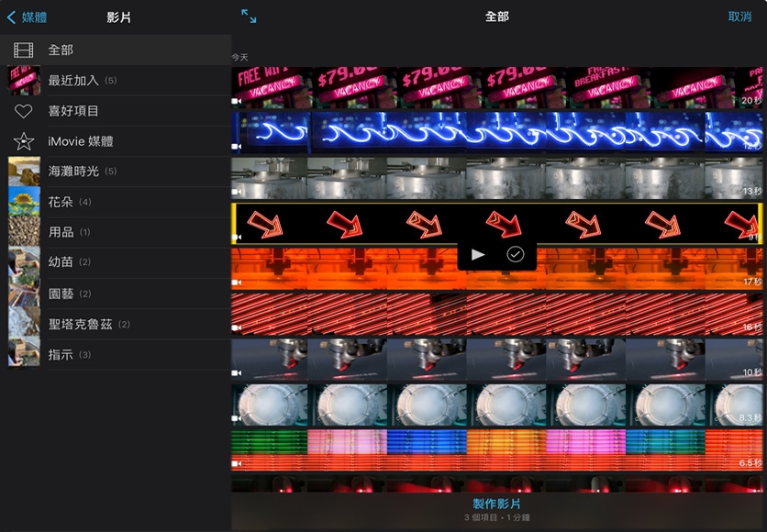767x532 pixels.
Task: Open the 喜好項目 heart icon
Action: pyautogui.click(x=24, y=111)
